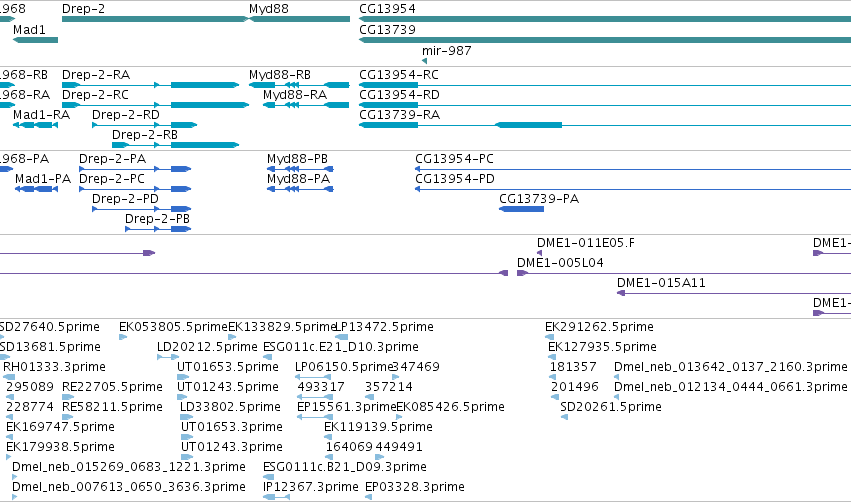This screenshot has width=851, height=502.
Task: Select the Drep-2-RB transcript glyph
Action: tap(175, 145)
